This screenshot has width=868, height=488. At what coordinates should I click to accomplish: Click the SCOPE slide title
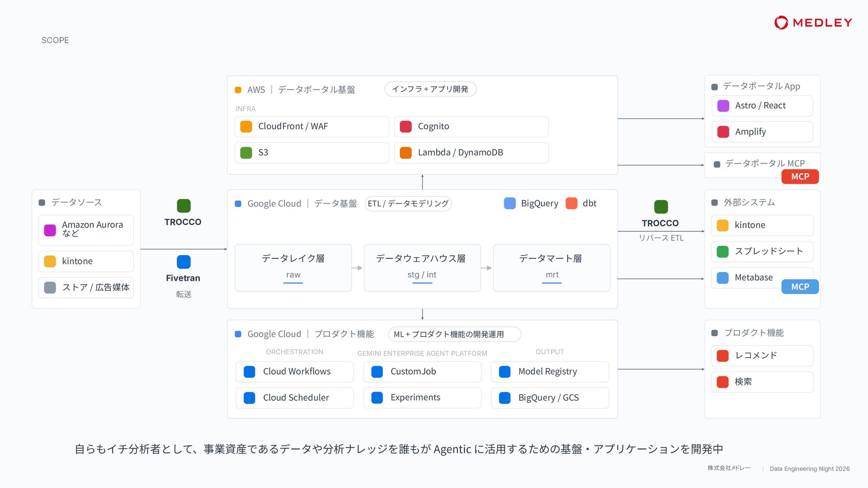click(x=55, y=40)
